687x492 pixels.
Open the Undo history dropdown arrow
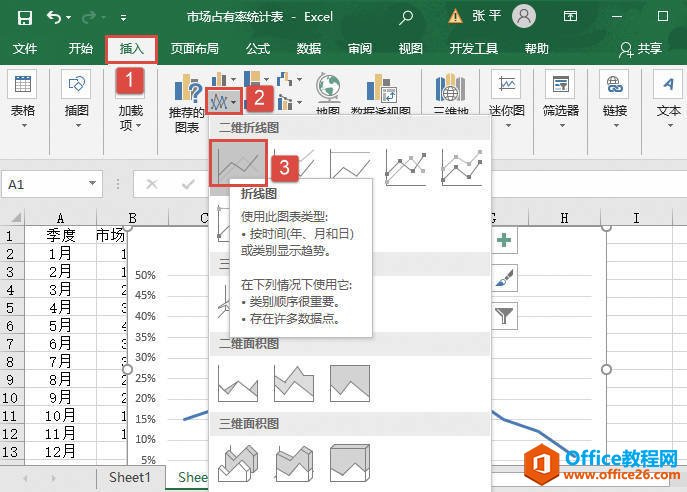click(x=69, y=18)
